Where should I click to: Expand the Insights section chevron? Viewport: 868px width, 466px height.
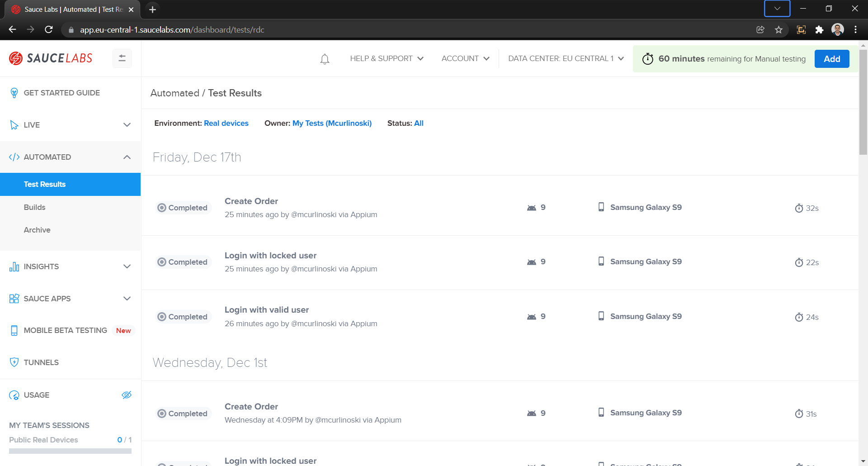(127, 266)
